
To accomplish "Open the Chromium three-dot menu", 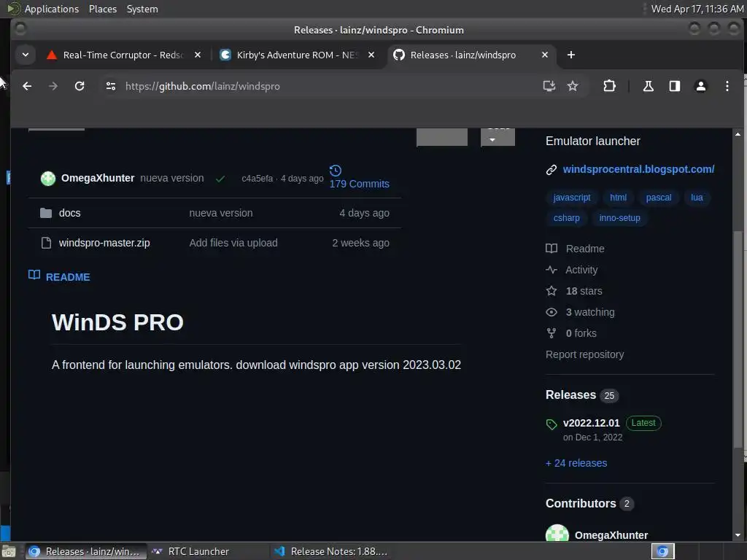I will (x=727, y=86).
